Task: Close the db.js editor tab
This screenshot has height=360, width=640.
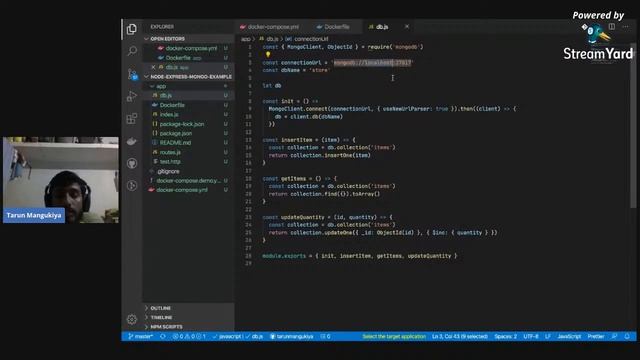Action: coord(407,27)
